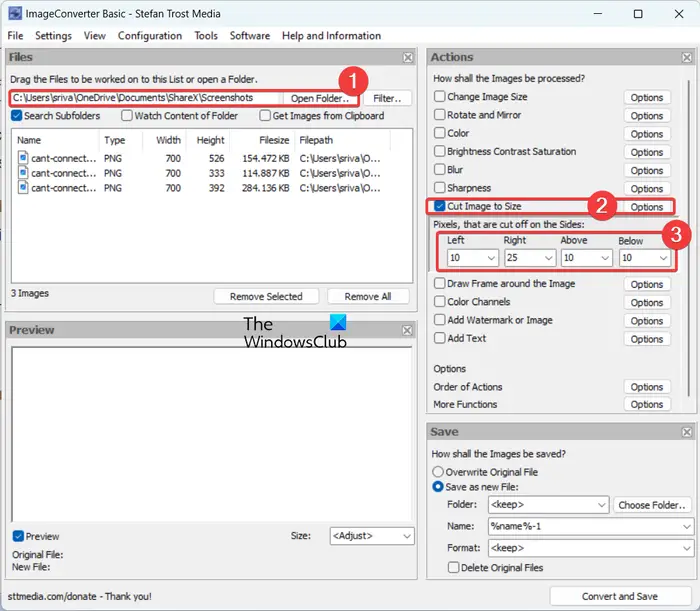
Task: Enable the Sharpness action
Action: 440,188
